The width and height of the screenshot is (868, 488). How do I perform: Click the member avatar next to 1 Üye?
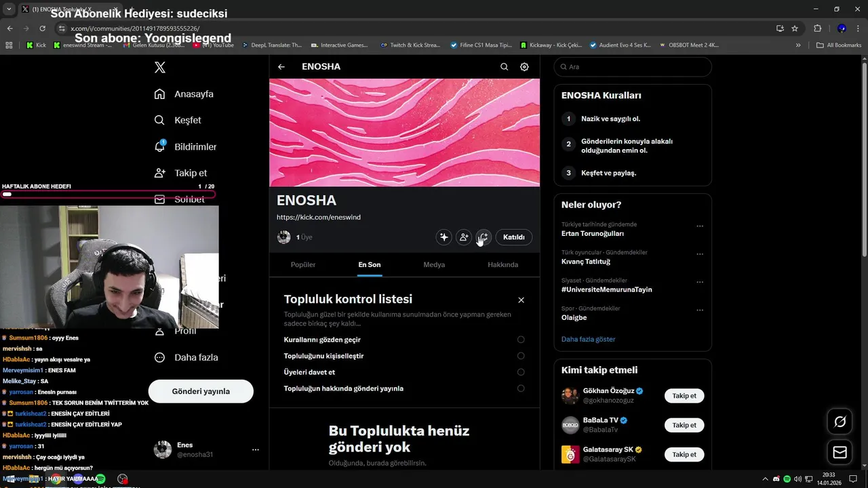tap(284, 237)
